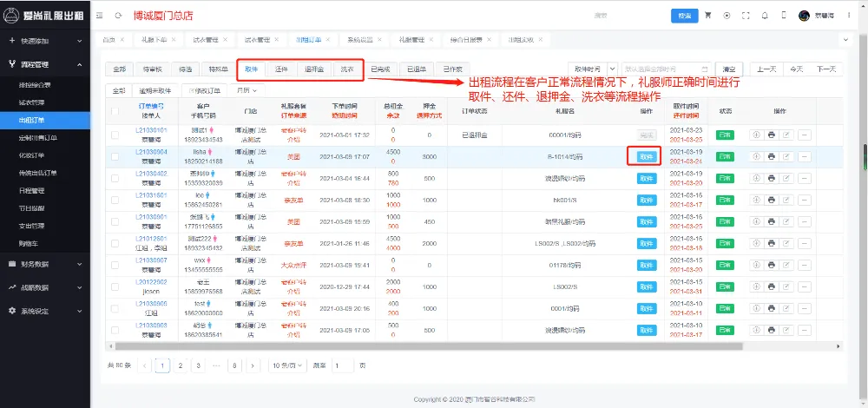
Task: Click the refresh icon beside sidebar toggle
Action: [118, 16]
